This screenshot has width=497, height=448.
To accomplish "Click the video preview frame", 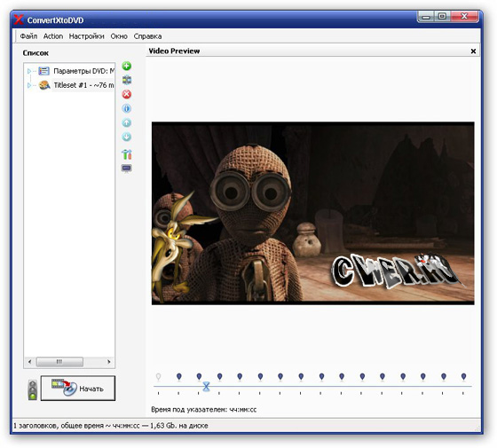I will (x=312, y=213).
